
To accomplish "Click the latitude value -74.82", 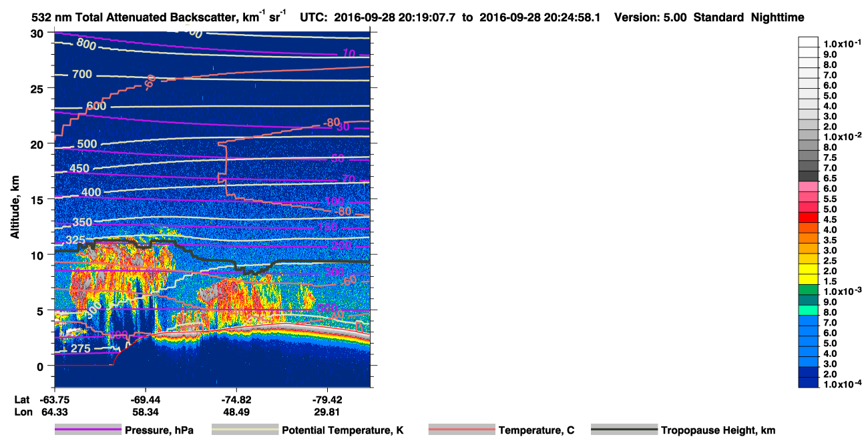I will pos(236,400).
